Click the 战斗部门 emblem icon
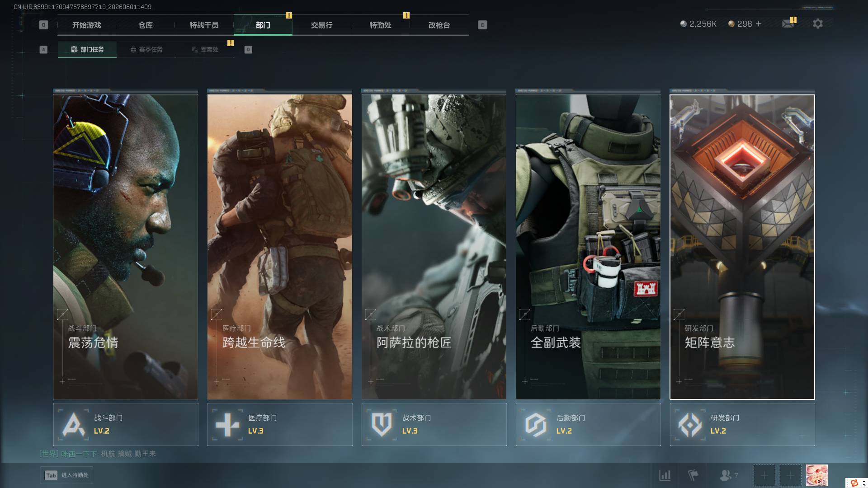 [x=74, y=424]
